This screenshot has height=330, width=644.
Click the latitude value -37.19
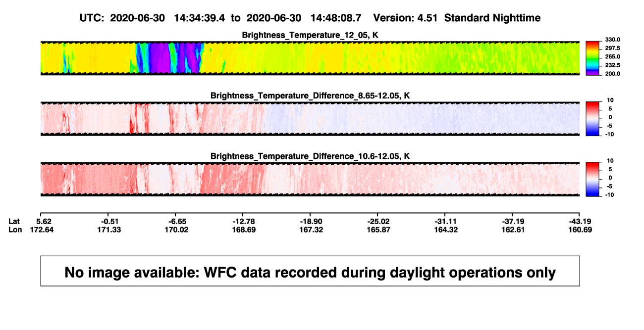513,221
